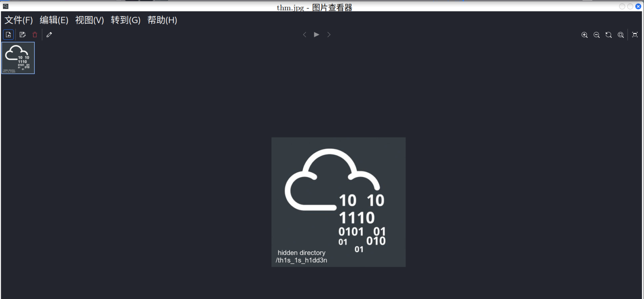The width and height of the screenshot is (644, 299).
Task: Reset zoom to original size
Action: click(x=609, y=35)
